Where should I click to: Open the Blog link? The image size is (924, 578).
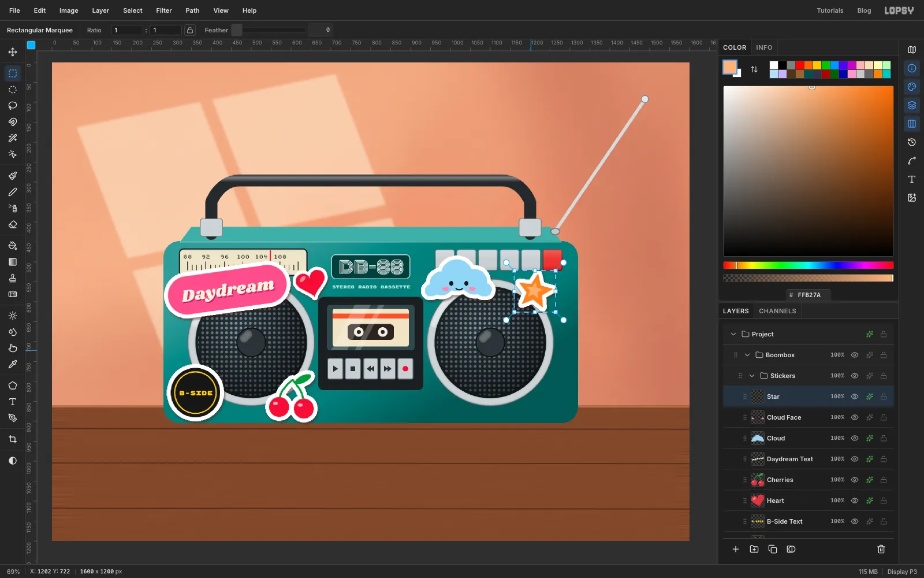click(864, 10)
